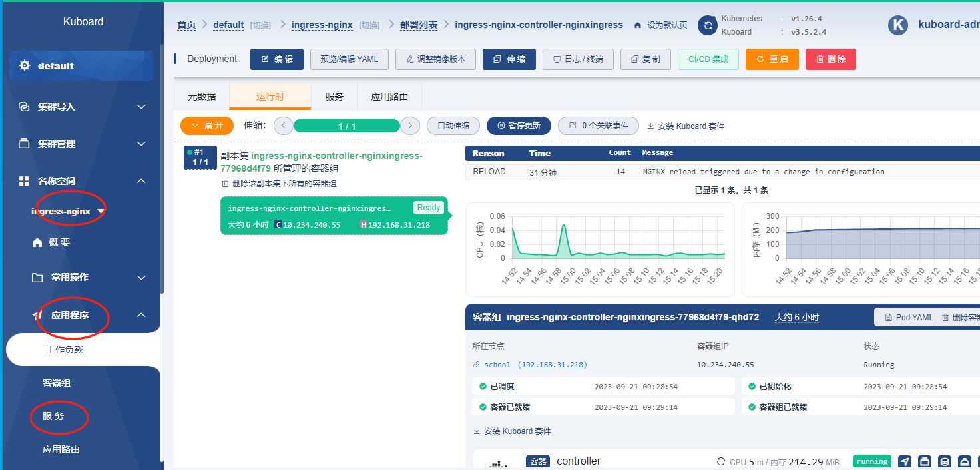Viewport: 980px width, 470px height.
Task: Increase replicas with the right arrow
Action: tap(410, 126)
